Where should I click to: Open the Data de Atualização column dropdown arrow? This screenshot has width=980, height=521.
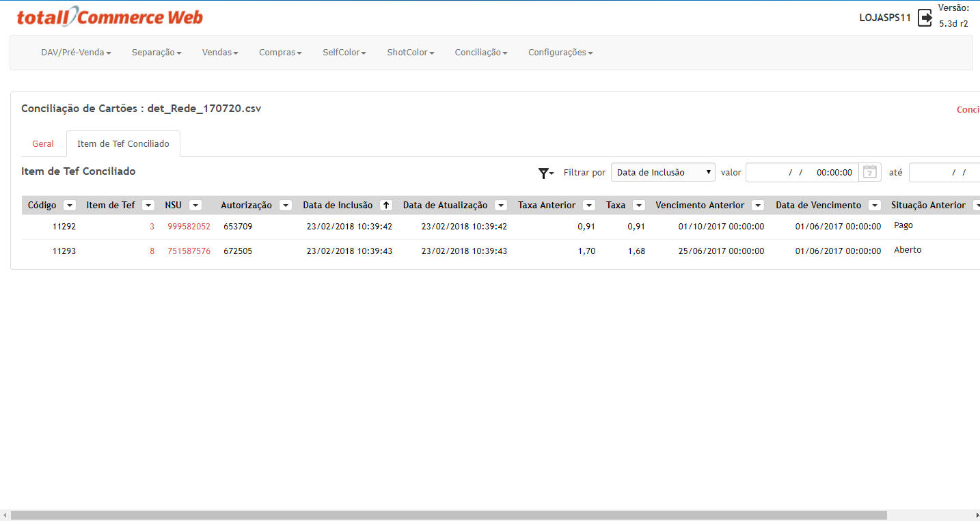[501, 205]
